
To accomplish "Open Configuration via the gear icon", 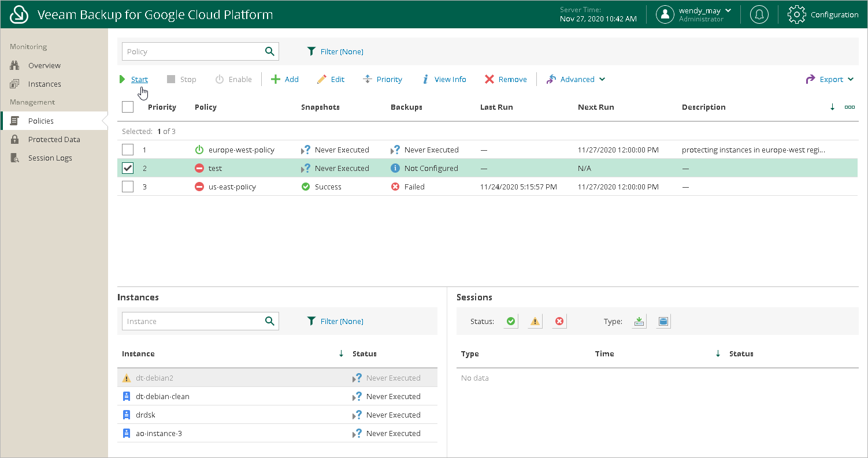I will [x=797, y=14].
